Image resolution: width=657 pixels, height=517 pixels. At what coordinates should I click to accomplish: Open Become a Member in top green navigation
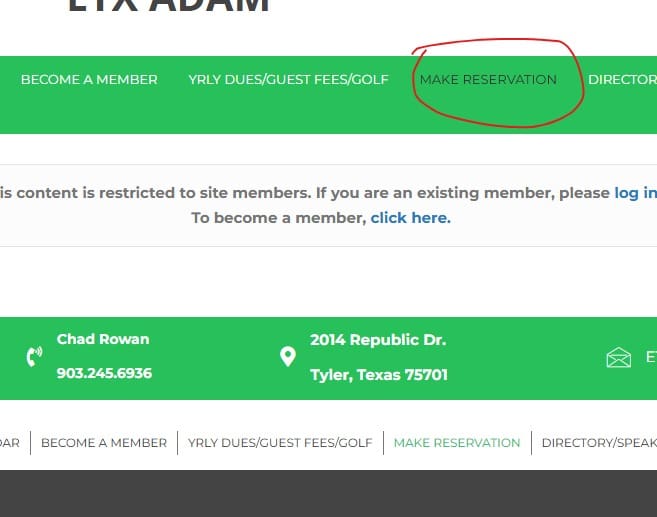coord(89,80)
